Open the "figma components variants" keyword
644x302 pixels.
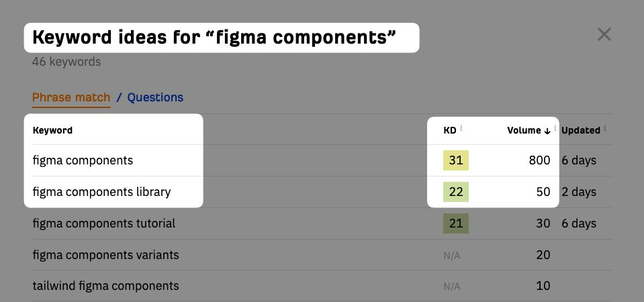(105, 255)
